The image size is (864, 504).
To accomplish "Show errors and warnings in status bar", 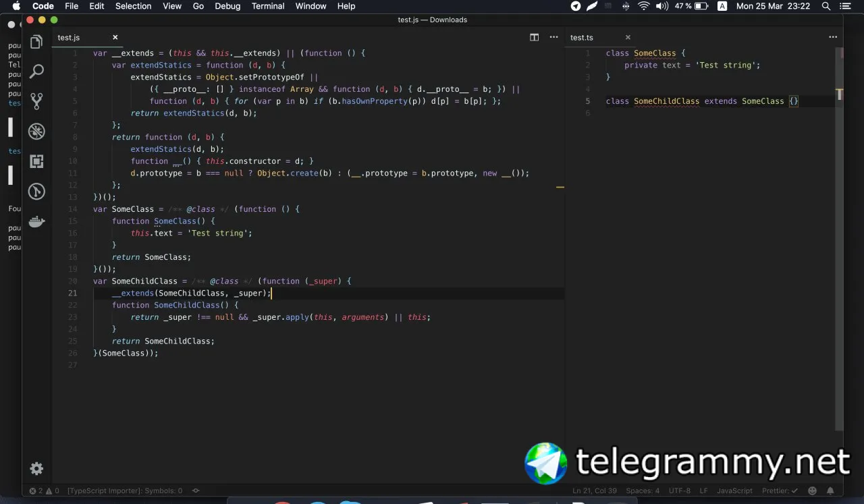I will tap(44, 491).
